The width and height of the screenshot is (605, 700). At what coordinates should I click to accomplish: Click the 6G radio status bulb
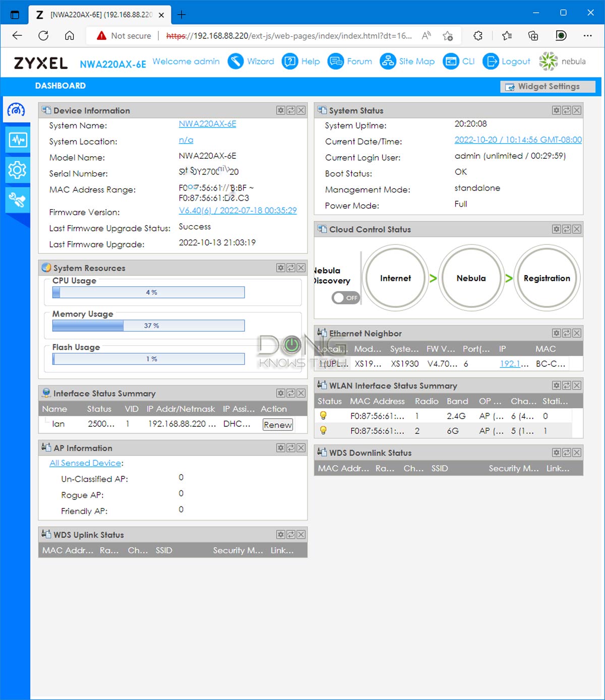pos(323,431)
